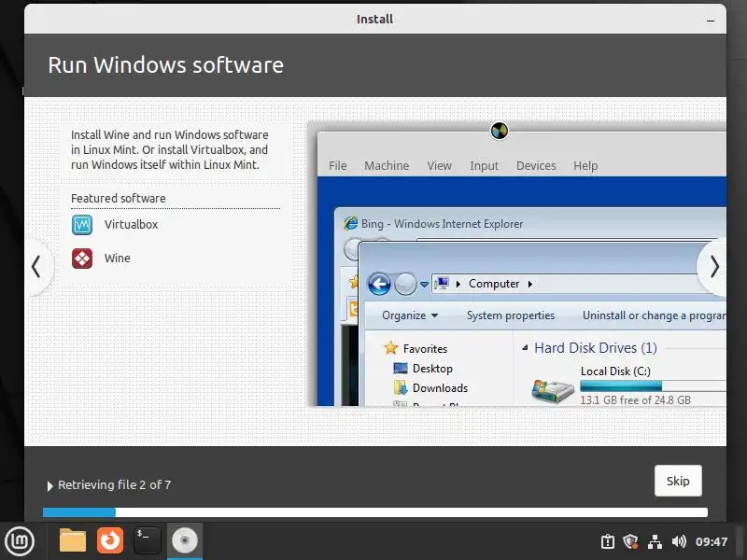Click the blue back arrow in the Explorer image
Screen dimensions: 747x560
[x=379, y=285]
